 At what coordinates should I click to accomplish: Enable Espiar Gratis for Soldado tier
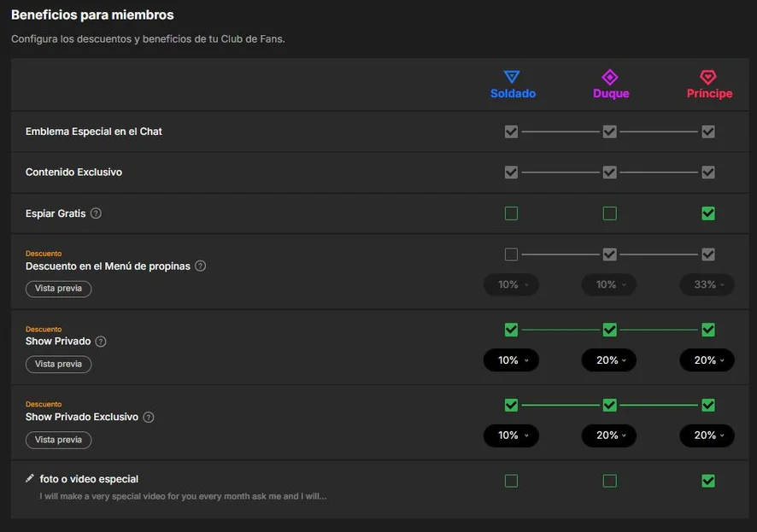click(x=511, y=213)
